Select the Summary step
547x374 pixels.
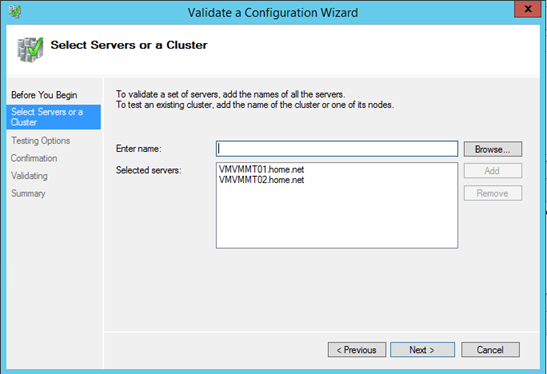(x=28, y=193)
